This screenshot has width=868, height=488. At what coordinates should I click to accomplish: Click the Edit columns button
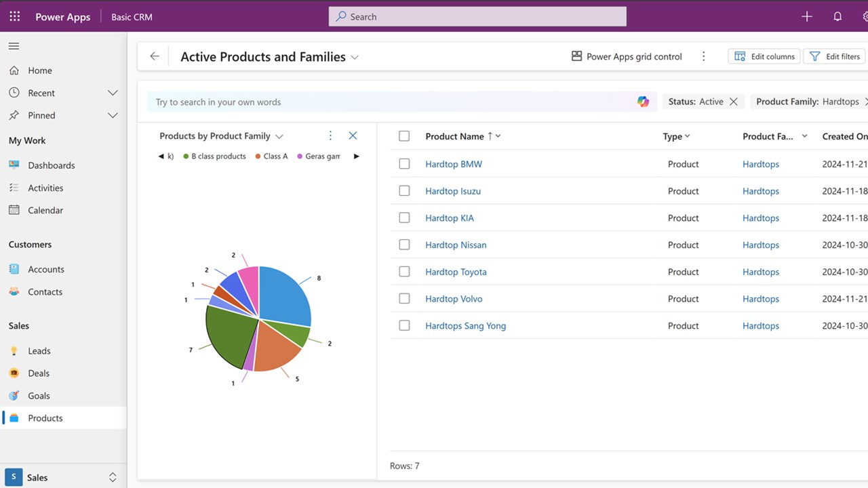pyautogui.click(x=764, y=56)
